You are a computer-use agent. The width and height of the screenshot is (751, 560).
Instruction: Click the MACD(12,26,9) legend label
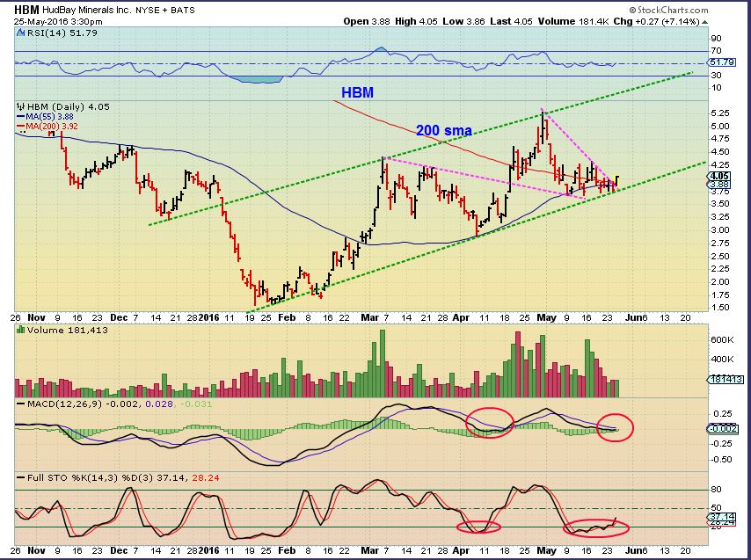tap(65, 404)
